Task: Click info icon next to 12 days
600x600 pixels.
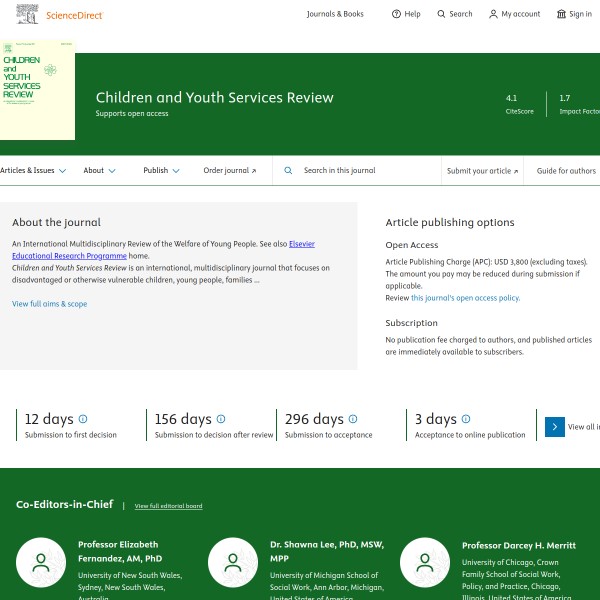Action: tap(83, 419)
